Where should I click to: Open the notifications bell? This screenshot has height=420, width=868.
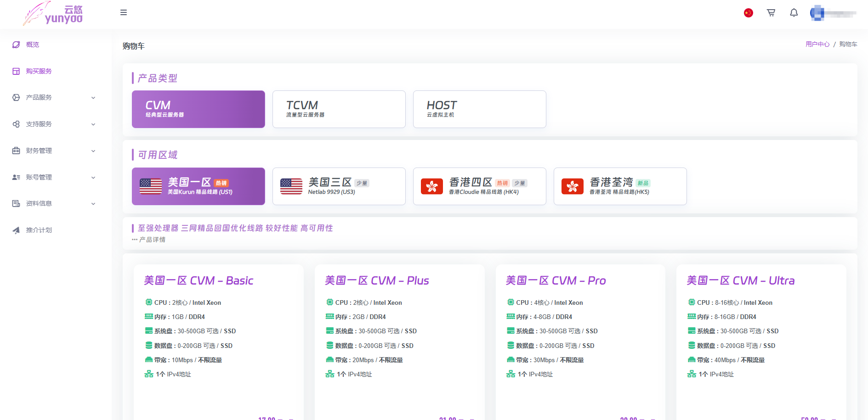[x=794, y=13]
